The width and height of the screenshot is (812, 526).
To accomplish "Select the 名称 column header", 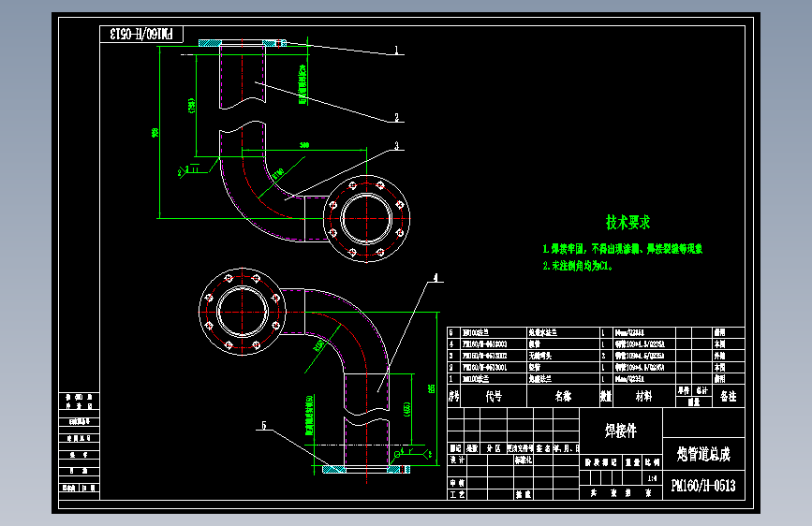I will (x=563, y=396).
